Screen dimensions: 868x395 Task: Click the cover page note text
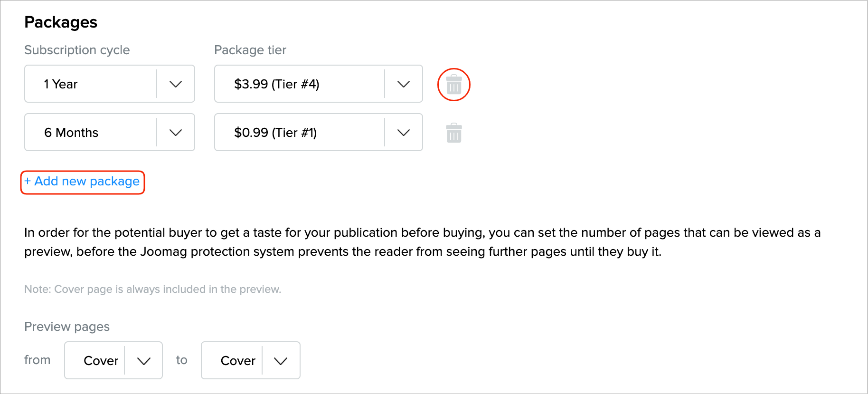click(x=152, y=289)
